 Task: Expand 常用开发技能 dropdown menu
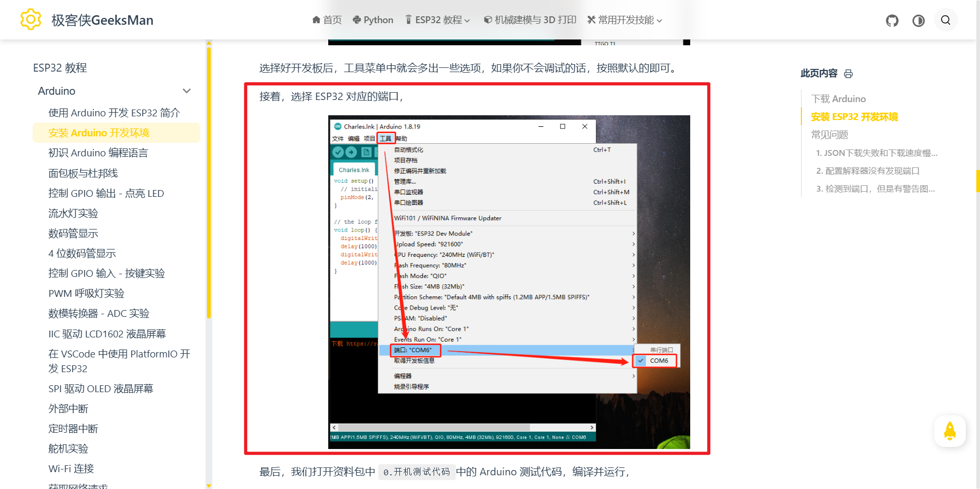[x=625, y=20]
